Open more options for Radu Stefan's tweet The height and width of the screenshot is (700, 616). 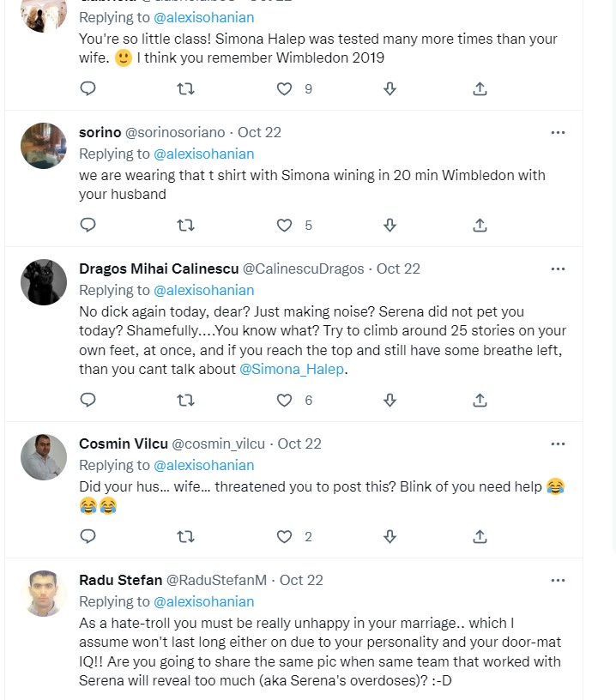coord(558,580)
